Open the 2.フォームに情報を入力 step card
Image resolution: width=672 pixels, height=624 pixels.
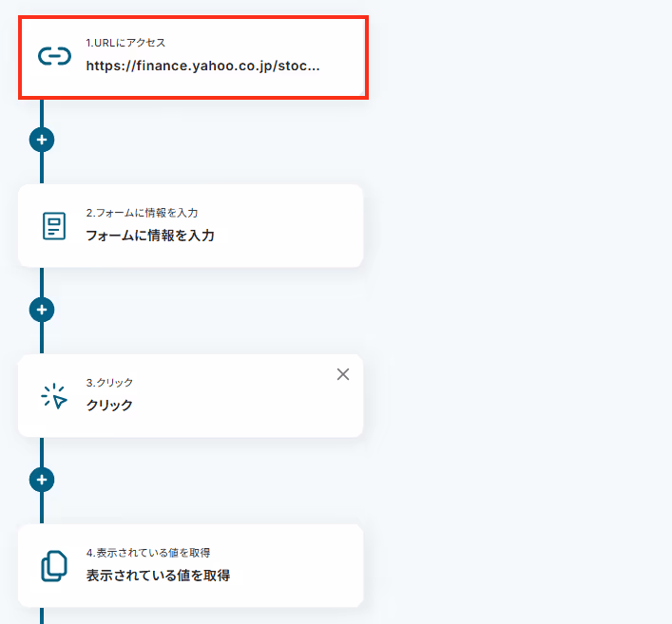coord(191,226)
